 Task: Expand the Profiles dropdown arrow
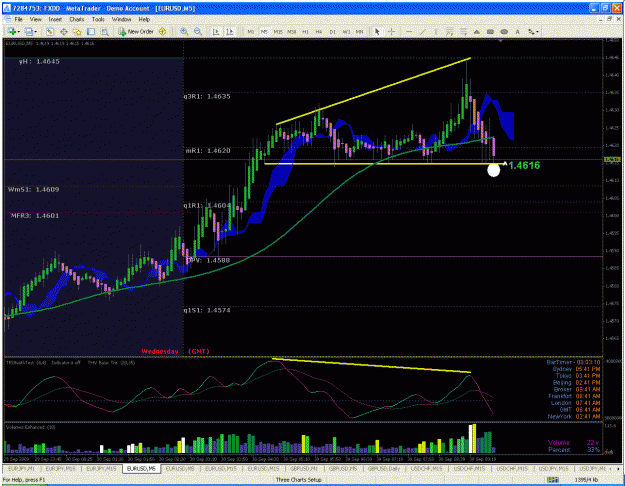[x=36, y=31]
